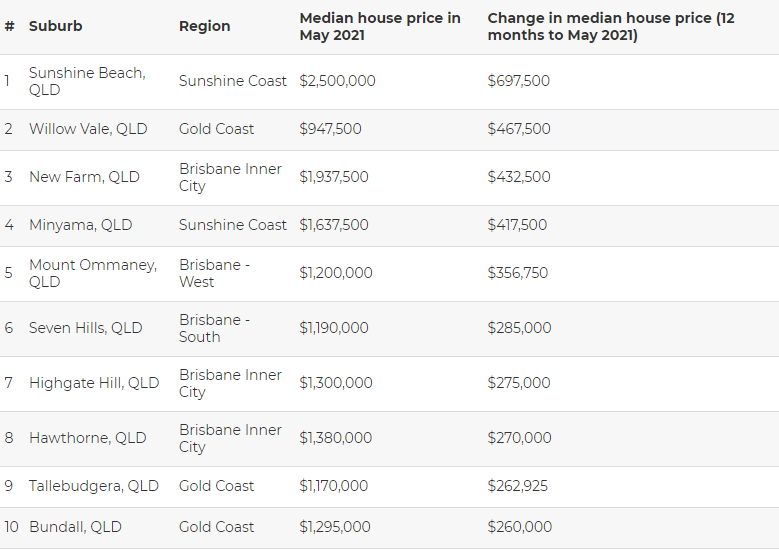
Task: Select the Mount Ommaney, QLD entry
Action: coord(93,273)
